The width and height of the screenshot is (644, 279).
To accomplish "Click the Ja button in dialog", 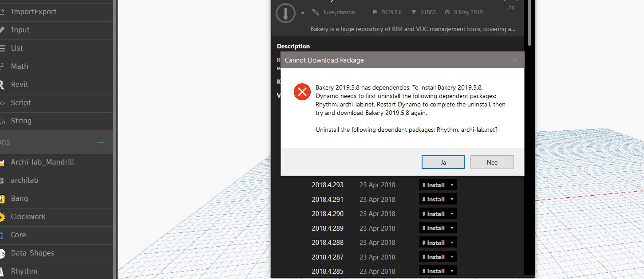I will 443,162.
